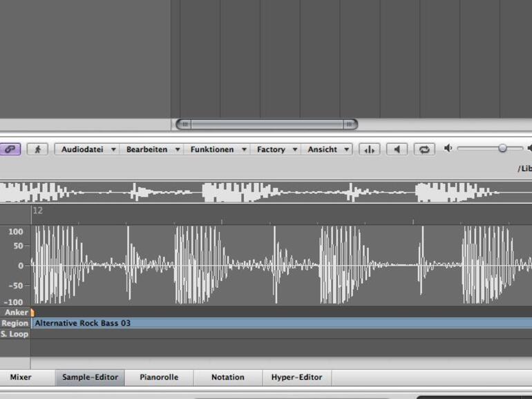Viewport: 532px width, 399px height.
Task: Click the orange Anker marker
Action: point(32,313)
